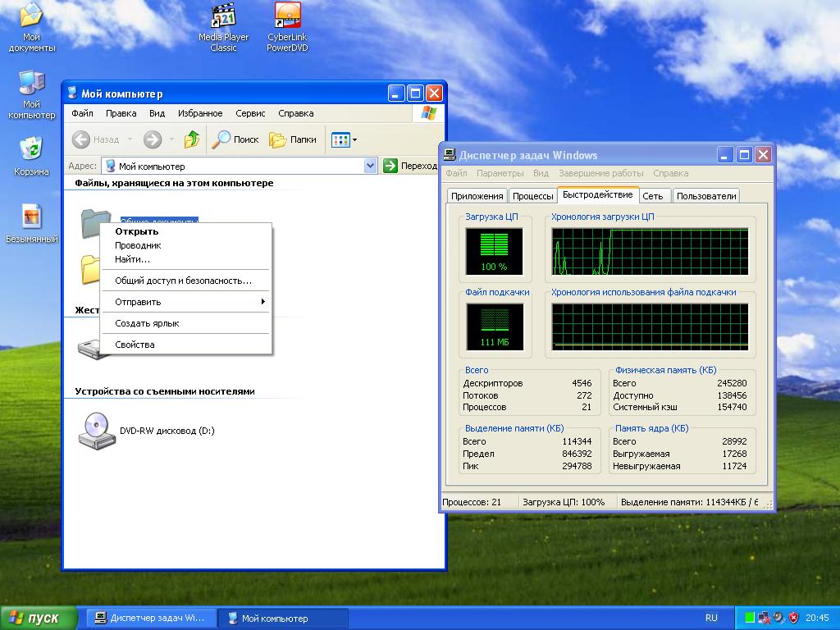Click the Мой компьютер window title icon

(72, 94)
